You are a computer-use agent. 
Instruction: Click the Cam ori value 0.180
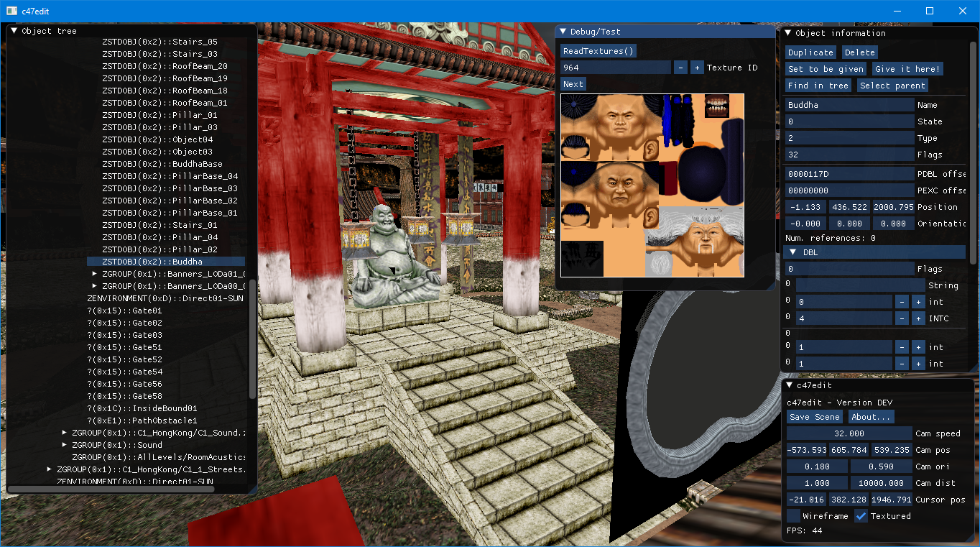pos(817,466)
